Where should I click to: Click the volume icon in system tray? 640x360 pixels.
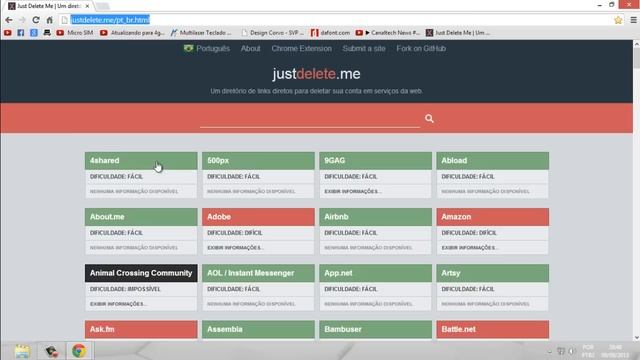(571, 351)
